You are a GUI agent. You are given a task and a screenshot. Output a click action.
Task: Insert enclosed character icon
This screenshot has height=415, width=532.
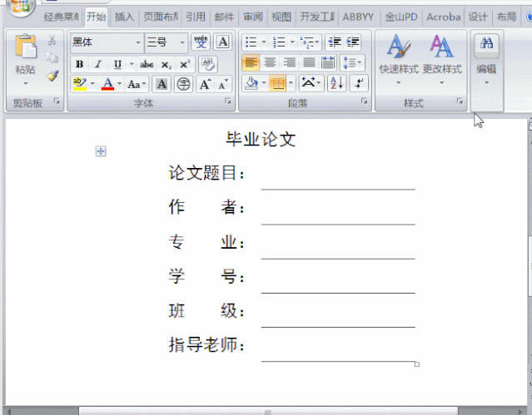click(x=183, y=84)
